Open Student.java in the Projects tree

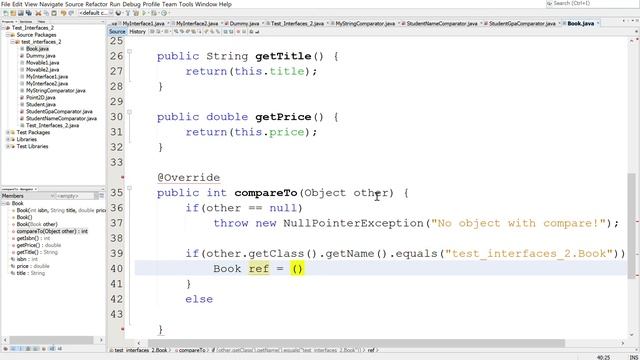[x=40, y=104]
